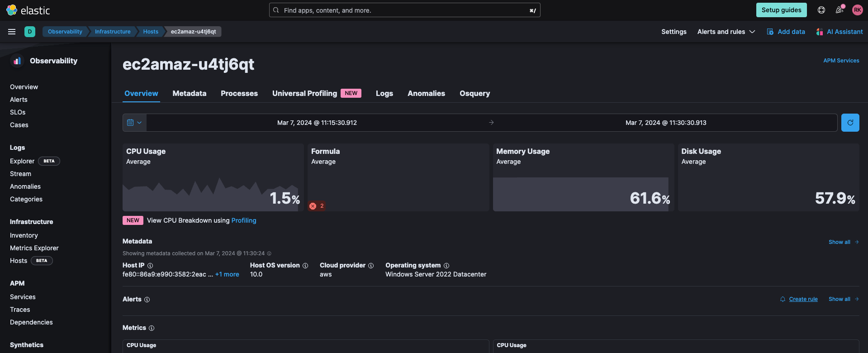Open the RK user avatar menu

click(857, 10)
